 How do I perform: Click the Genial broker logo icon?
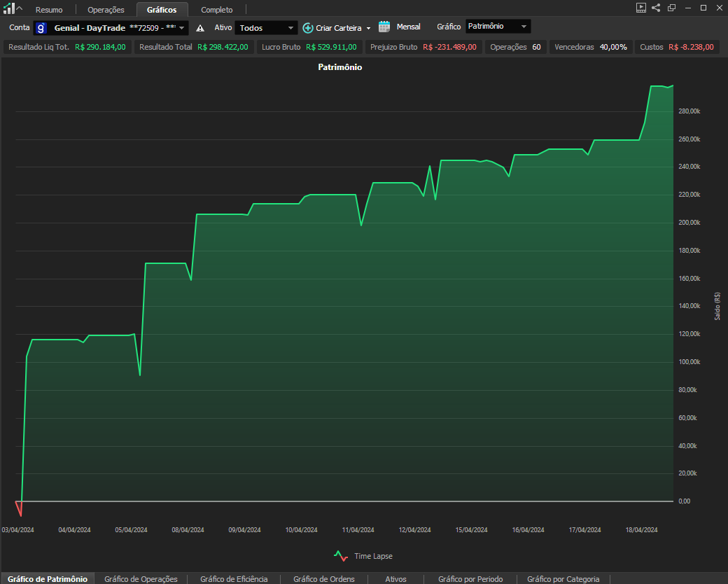pos(41,28)
